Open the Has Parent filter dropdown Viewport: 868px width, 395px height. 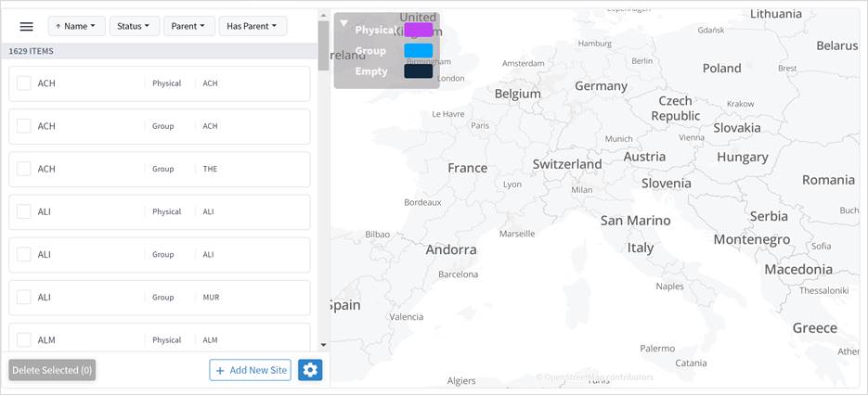point(253,26)
